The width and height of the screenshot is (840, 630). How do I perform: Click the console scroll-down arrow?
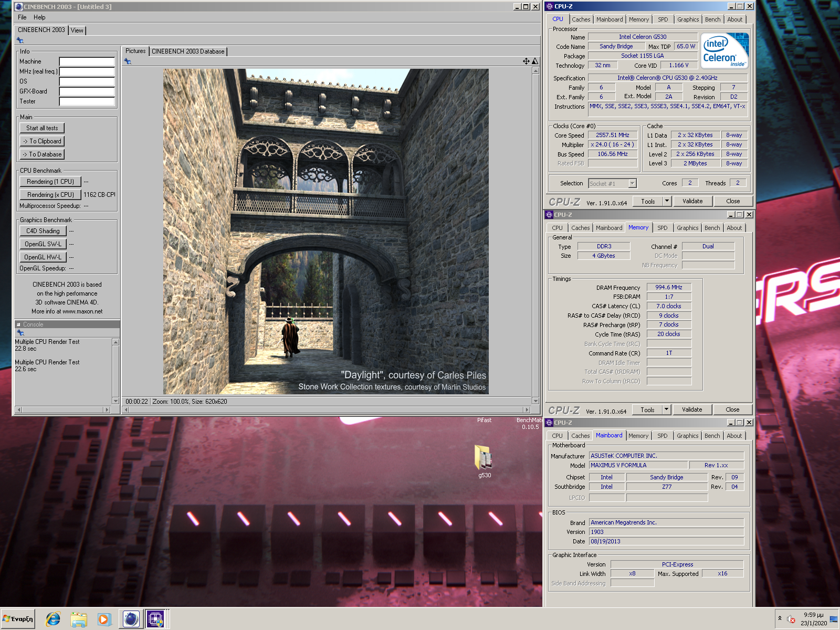click(x=115, y=401)
